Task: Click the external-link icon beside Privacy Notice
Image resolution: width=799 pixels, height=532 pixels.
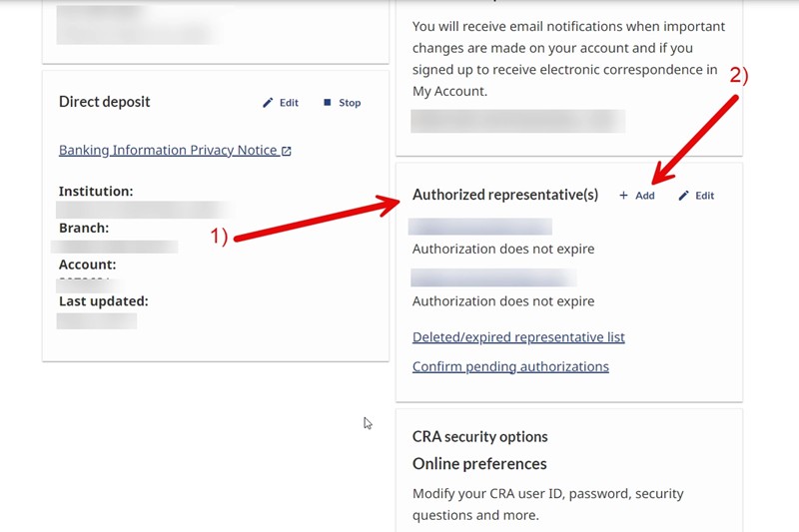Action: tap(287, 151)
